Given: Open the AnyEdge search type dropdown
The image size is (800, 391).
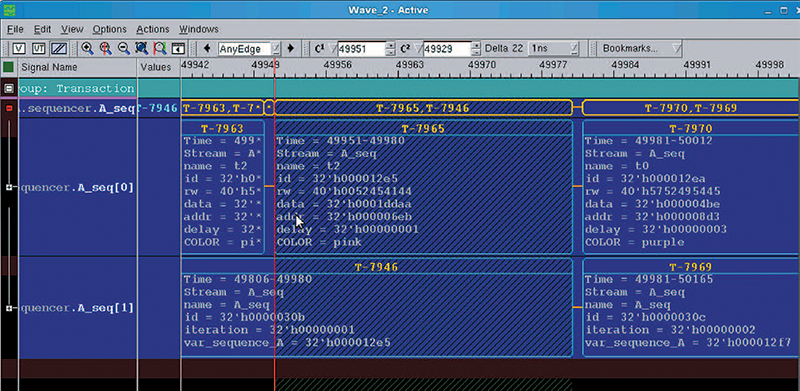Looking at the screenshot, I should (276, 49).
